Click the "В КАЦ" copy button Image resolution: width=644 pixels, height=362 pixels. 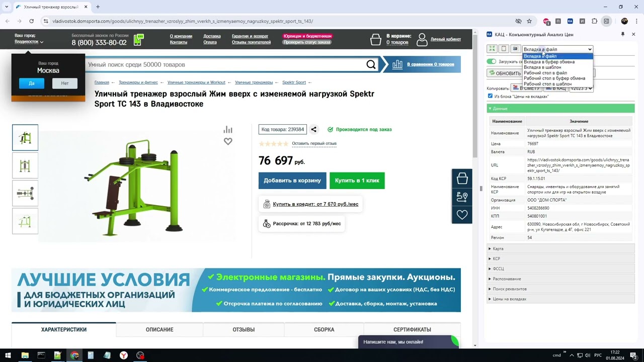[556, 88]
